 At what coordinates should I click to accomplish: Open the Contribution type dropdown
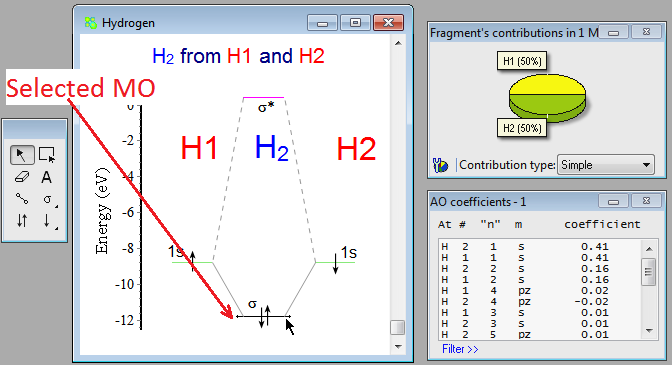tap(606, 165)
